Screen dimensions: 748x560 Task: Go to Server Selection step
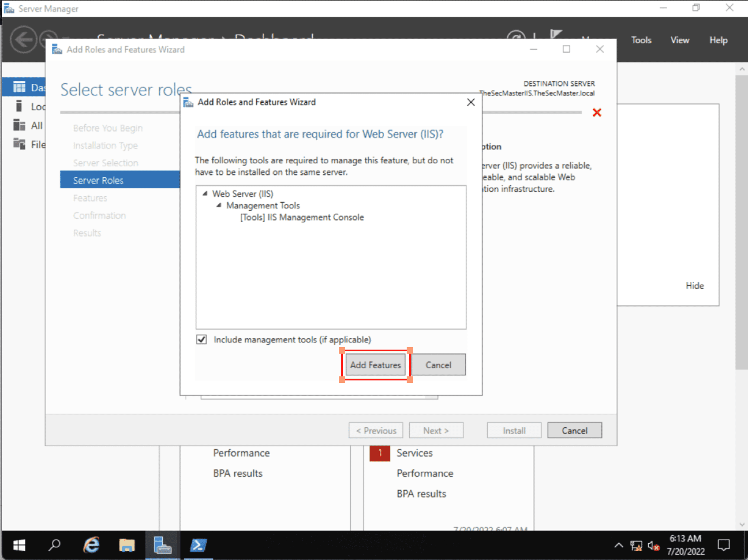tap(106, 163)
